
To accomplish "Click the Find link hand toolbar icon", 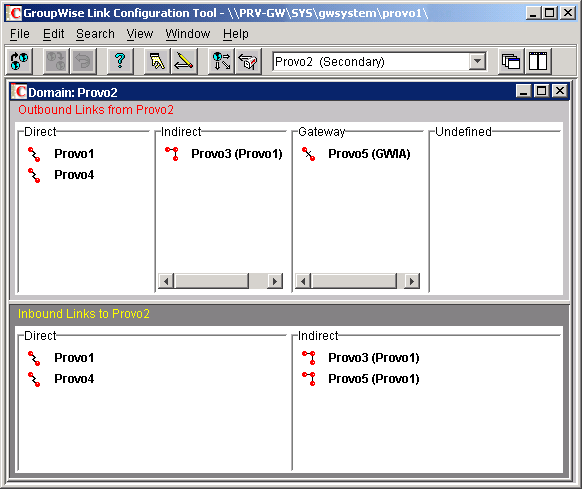I will click(157, 61).
